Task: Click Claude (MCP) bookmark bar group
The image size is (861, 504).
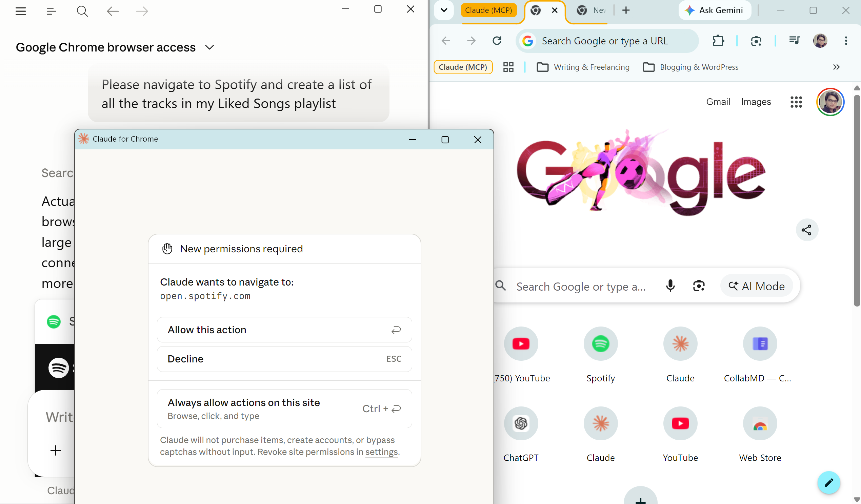Action: point(463,67)
